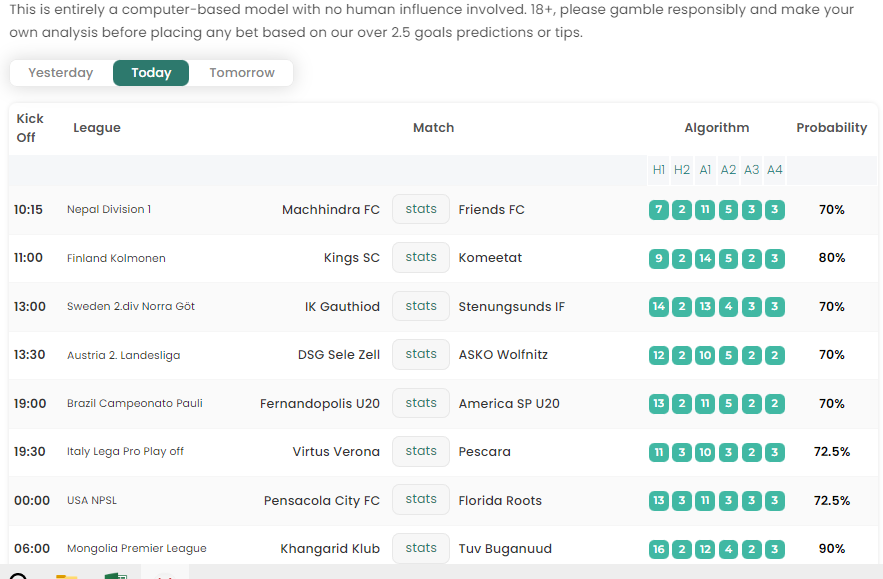Viewport: 883px width, 579px height.
Task: Click H1 badge 16 for Khangarid Klub
Action: pyautogui.click(x=658, y=549)
